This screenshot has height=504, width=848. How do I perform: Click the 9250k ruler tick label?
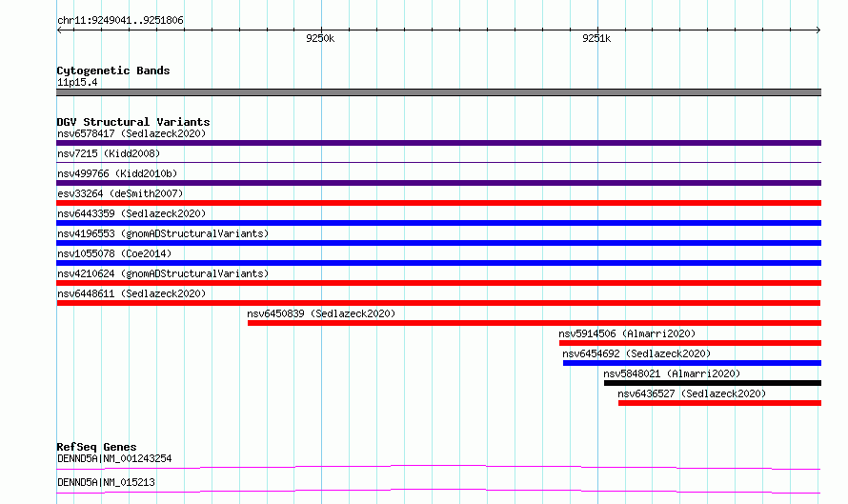coord(320,38)
